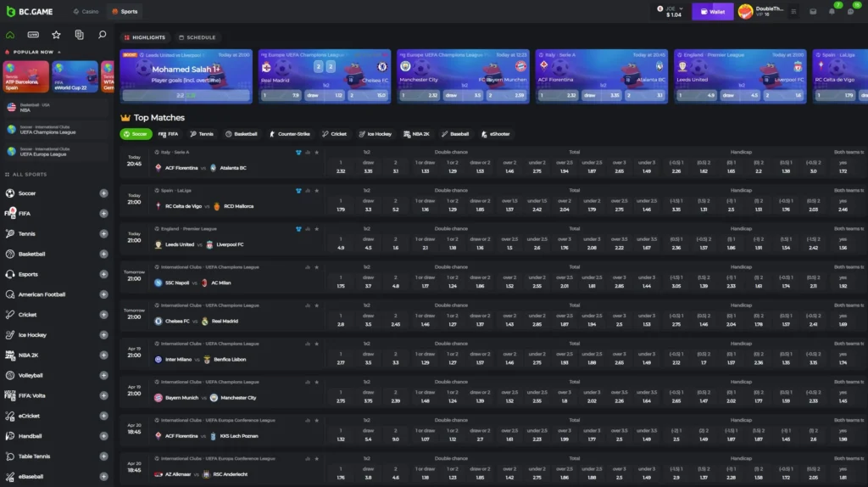Open the ATP Barcelona popular thumbnail
Screen dimensions: 868x487
25,76
